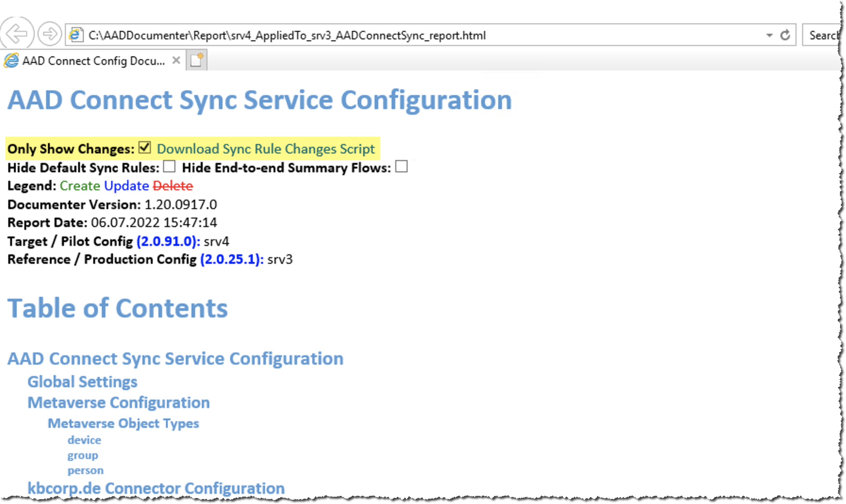This screenshot has width=846, height=504.
Task: Open Metaverse Object Types link
Action: (x=123, y=423)
